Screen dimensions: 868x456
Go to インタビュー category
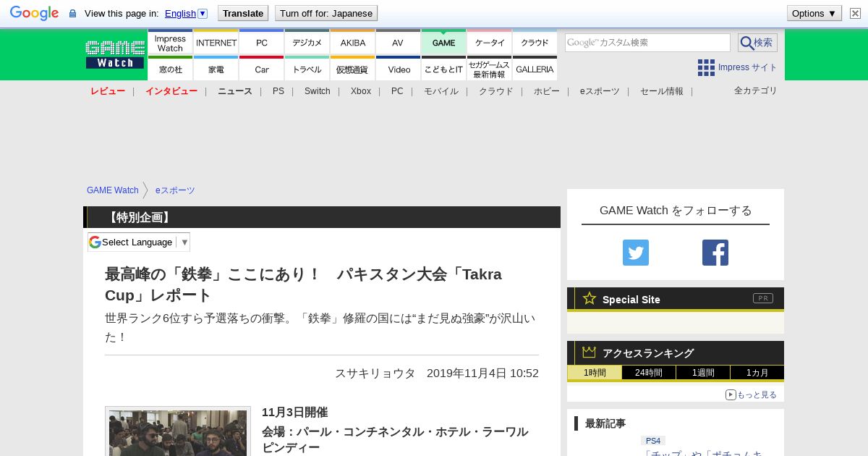[x=171, y=91]
